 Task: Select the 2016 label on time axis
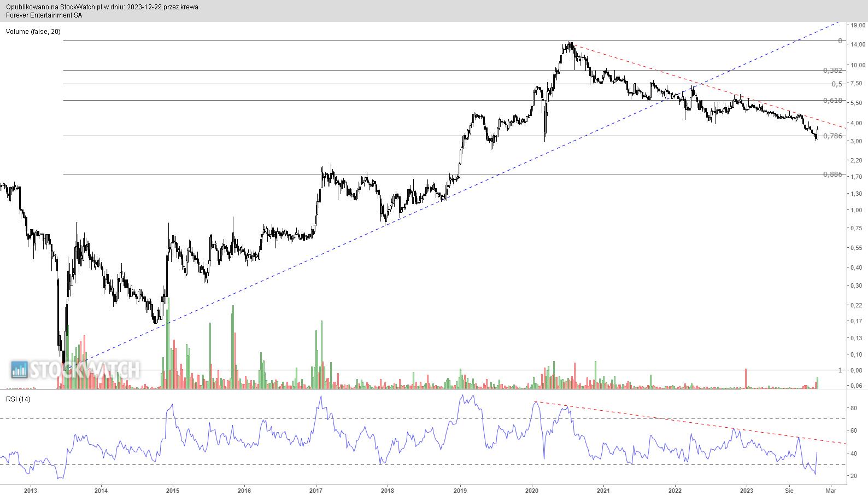[244, 490]
